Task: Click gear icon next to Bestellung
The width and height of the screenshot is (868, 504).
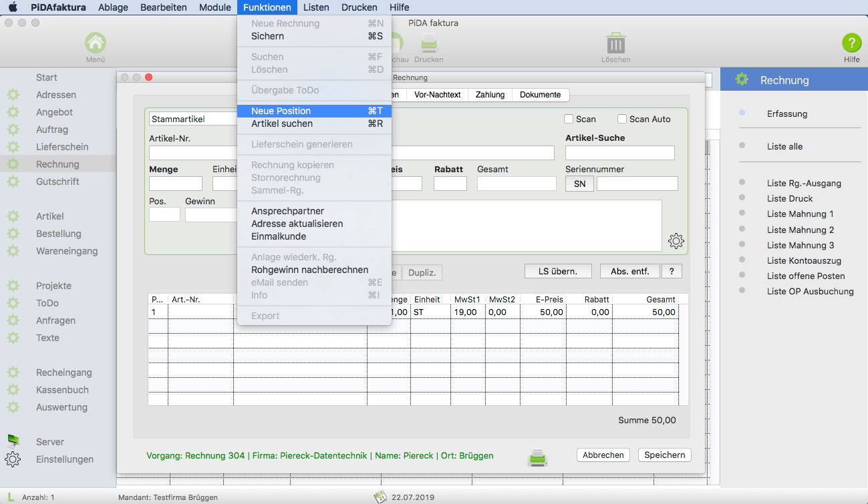Action: 13,234
